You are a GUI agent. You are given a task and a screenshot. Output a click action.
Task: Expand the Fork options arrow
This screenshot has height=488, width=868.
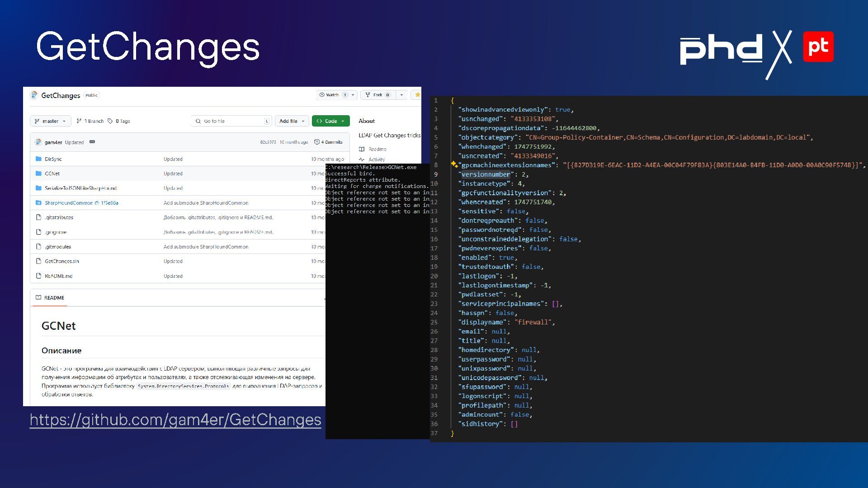coord(401,95)
